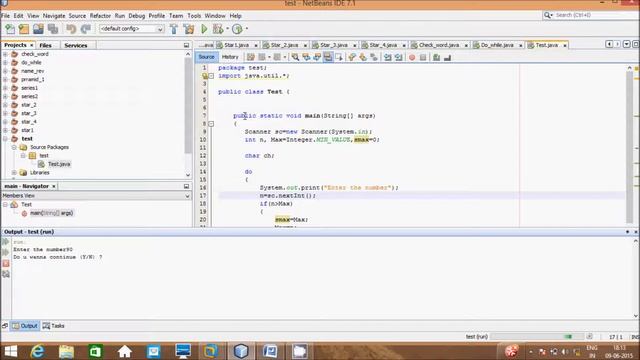Expand the Libraries node
Image resolution: width=640 pixels, height=360 pixels.
(14, 173)
